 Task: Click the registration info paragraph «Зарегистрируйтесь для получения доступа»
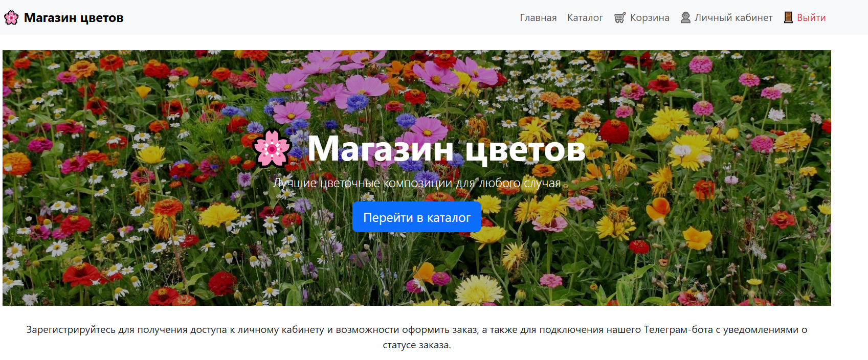pos(417,337)
